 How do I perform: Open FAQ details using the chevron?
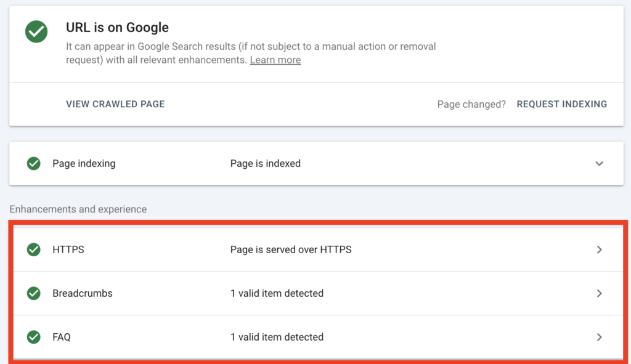(599, 337)
